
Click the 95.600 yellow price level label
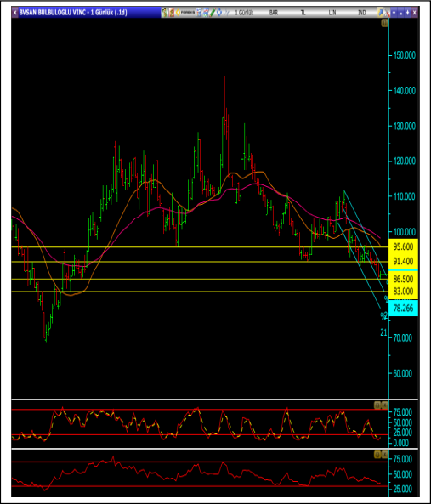pos(403,246)
